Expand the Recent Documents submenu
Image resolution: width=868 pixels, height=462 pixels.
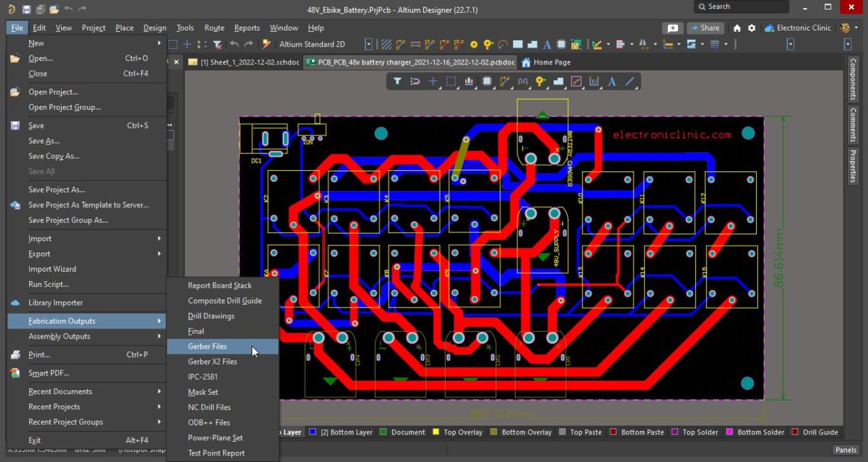click(86, 391)
